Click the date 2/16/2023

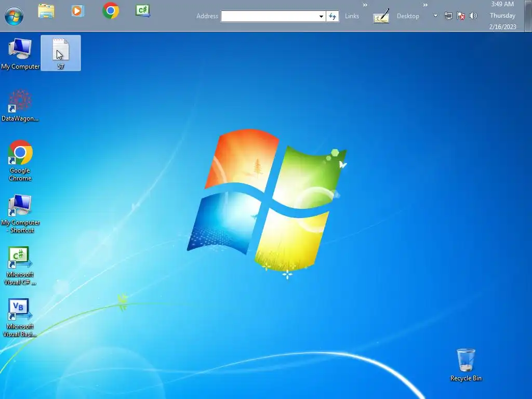click(502, 26)
